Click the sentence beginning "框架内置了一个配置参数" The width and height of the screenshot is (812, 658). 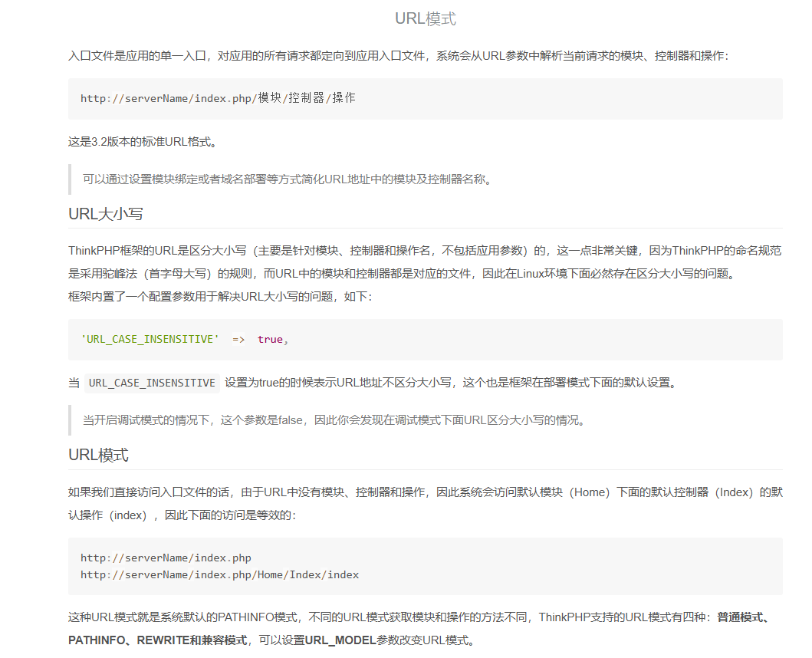[219, 296]
